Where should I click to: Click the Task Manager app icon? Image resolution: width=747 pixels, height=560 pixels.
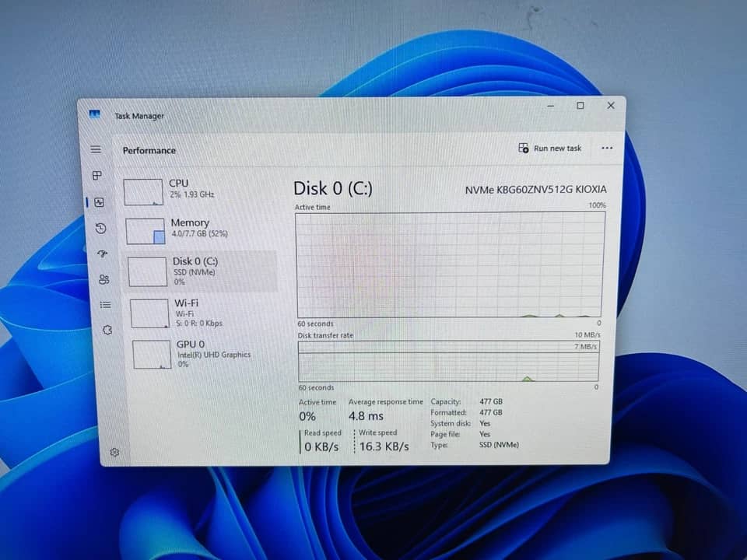pos(94,114)
